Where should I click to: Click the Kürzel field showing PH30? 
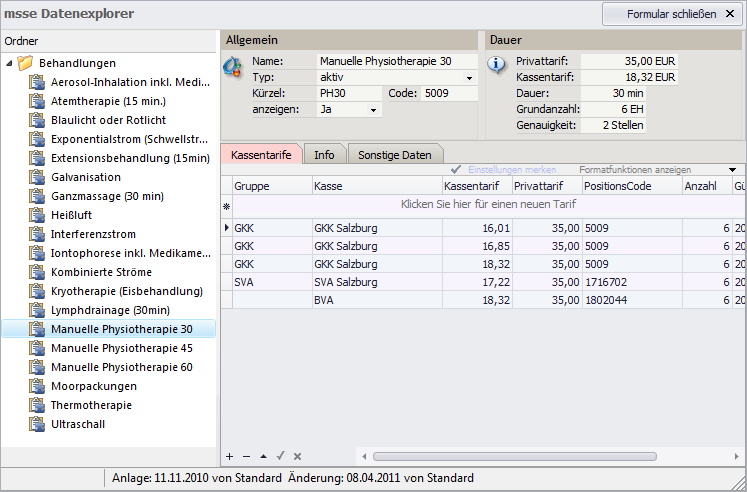349,94
